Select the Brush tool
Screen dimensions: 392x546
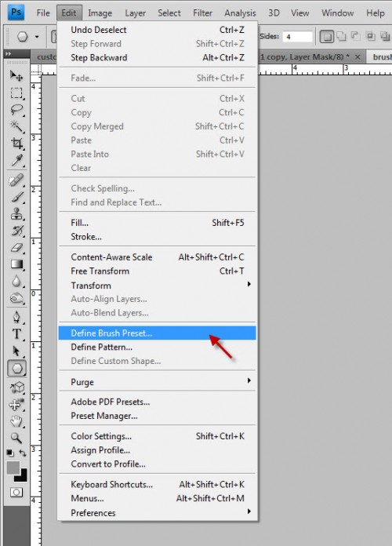(16, 197)
